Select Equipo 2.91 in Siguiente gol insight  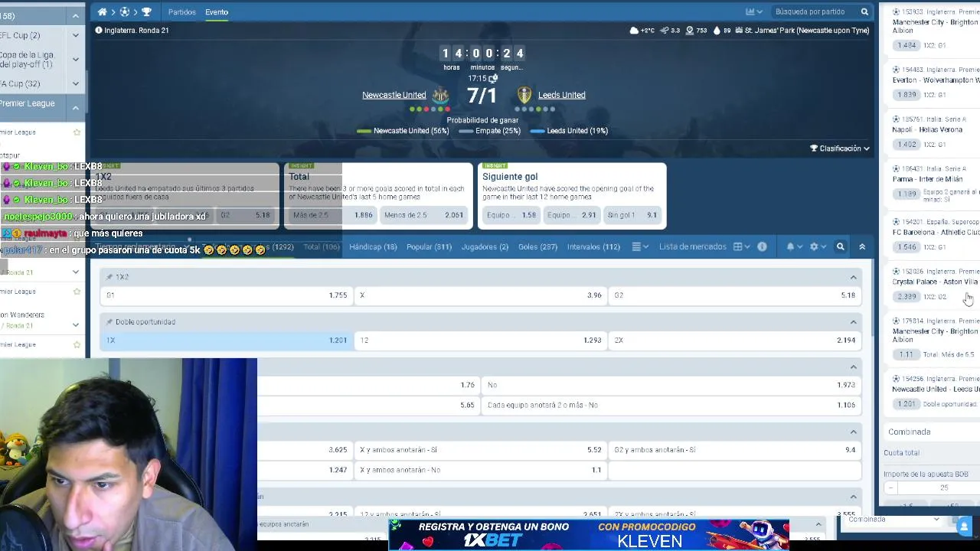tap(570, 215)
